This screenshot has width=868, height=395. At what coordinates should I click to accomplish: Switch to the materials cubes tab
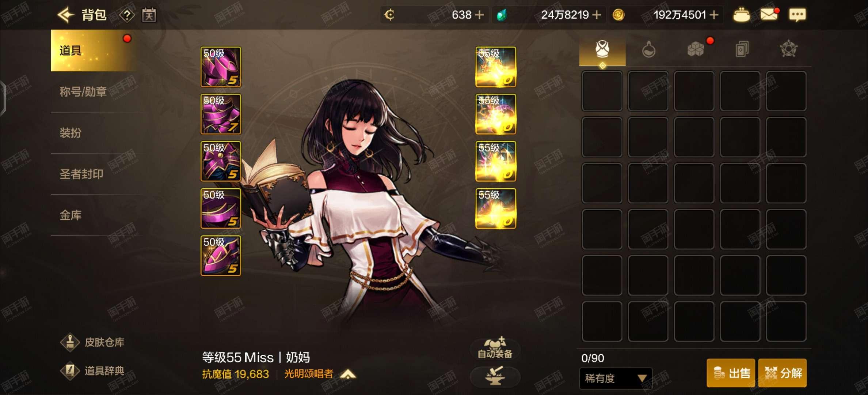click(695, 49)
